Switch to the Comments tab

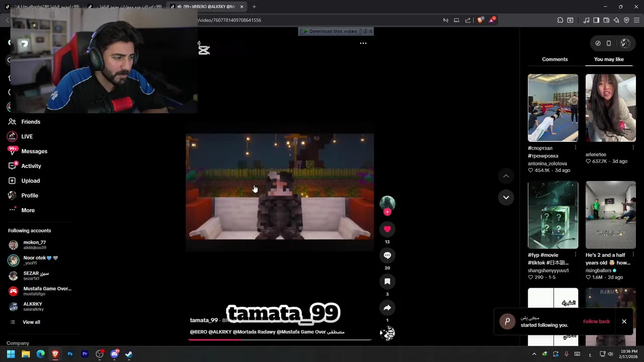(x=554, y=59)
